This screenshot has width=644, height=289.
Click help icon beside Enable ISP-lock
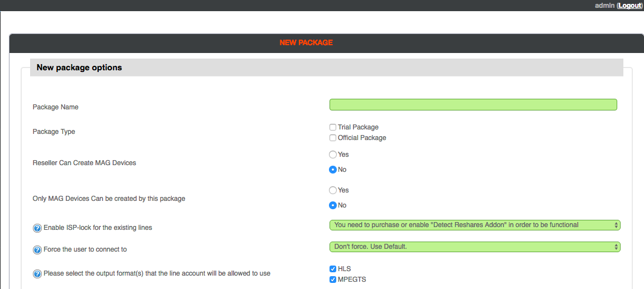[x=37, y=227]
